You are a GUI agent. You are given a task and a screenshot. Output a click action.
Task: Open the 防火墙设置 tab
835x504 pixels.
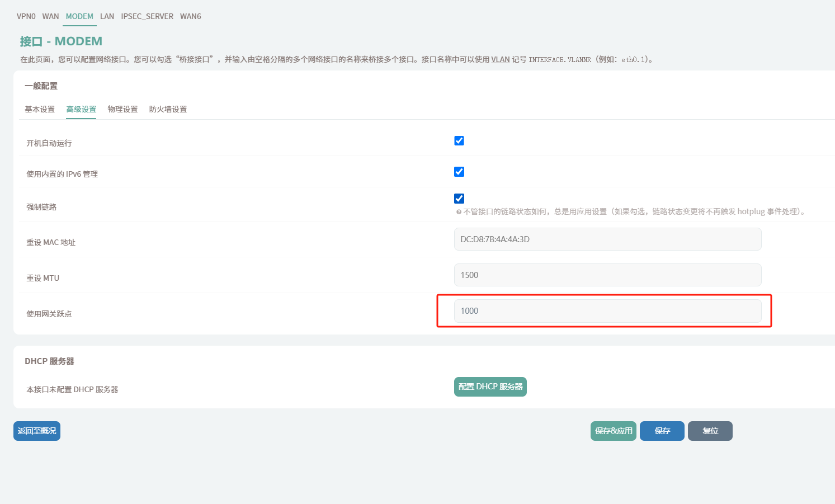coord(168,109)
